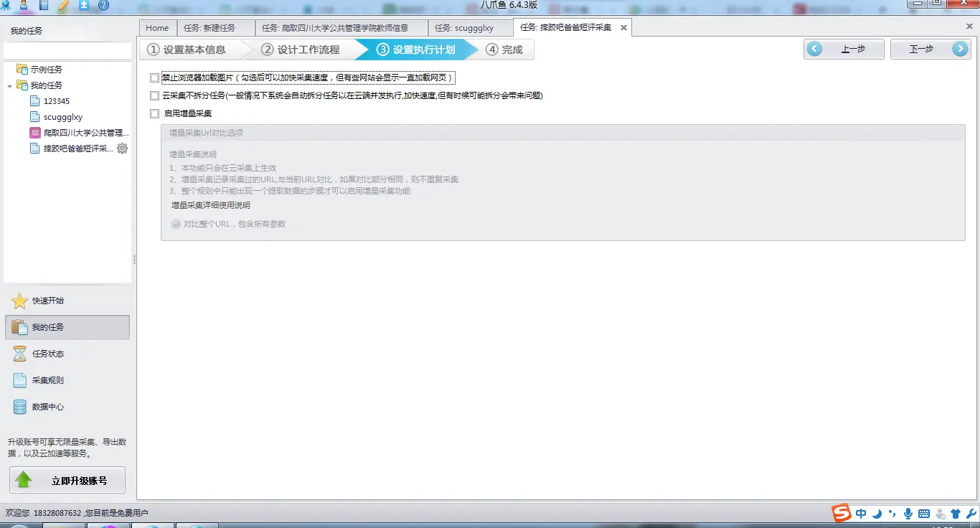Click the purple icon of 爬取四川大学公共管理 task
The width and height of the screenshot is (980, 528).
[34, 133]
